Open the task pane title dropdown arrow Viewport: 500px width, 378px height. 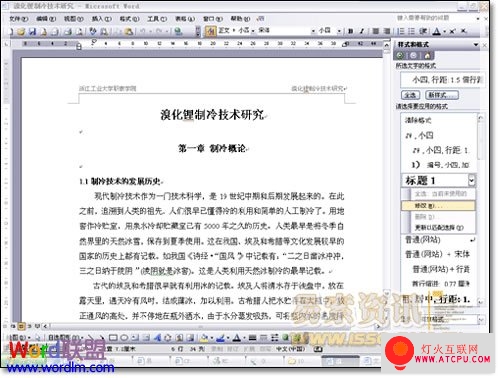pyautogui.click(x=476, y=45)
